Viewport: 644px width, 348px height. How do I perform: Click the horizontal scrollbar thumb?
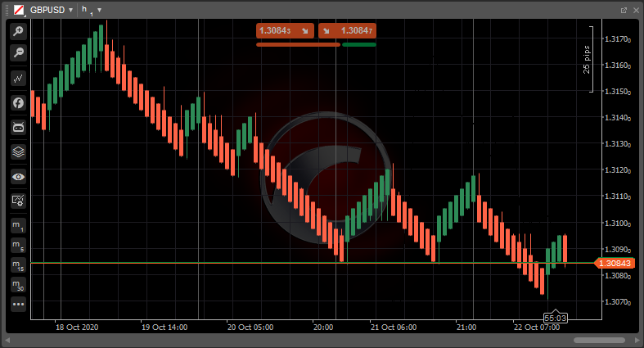point(599,340)
